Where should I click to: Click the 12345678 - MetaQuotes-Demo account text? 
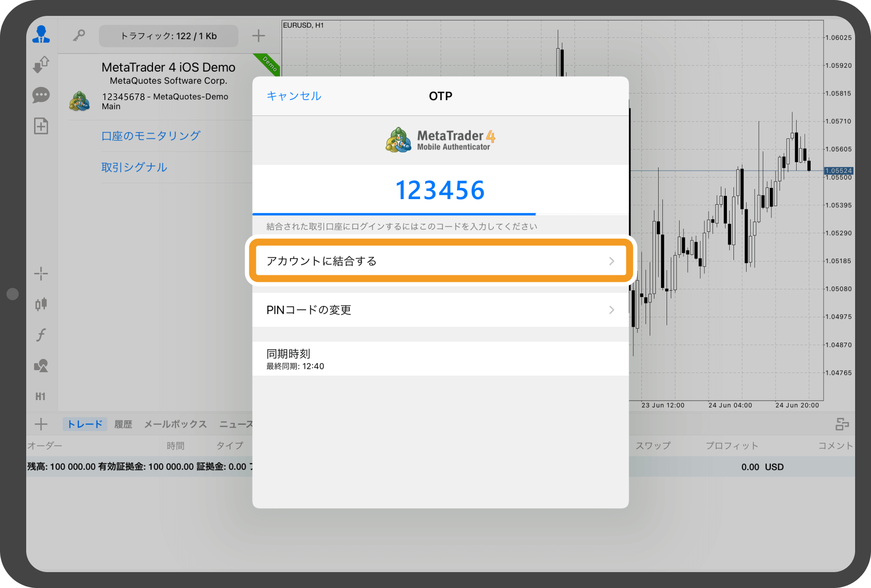(x=165, y=97)
